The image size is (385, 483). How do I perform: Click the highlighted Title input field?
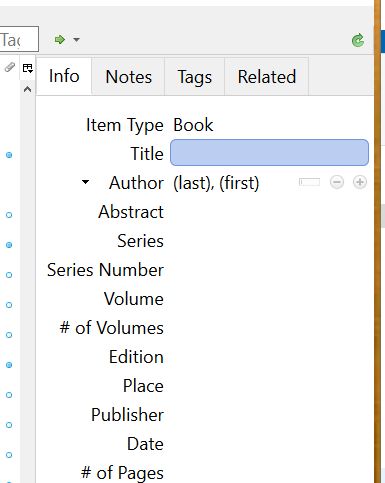pyautogui.click(x=269, y=153)
